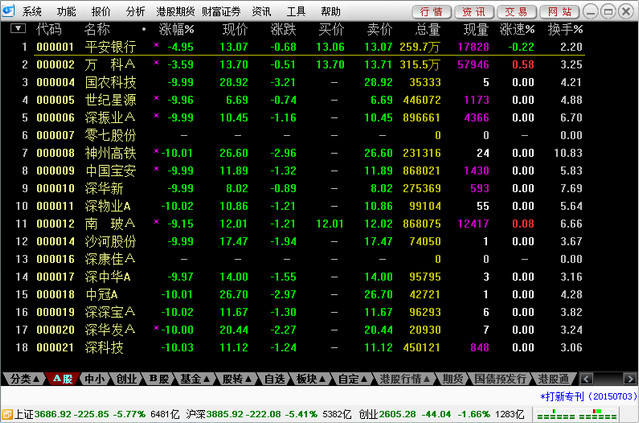Click the 行情 button

[x=432, y=12]
